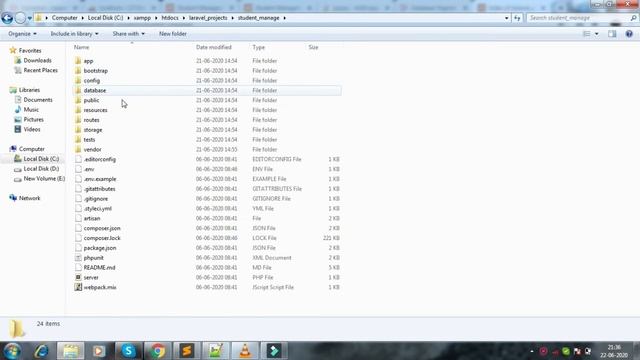The image size is (640, 360).
Task: Open Videos library in the sidebar
Action: coord(32,129)
